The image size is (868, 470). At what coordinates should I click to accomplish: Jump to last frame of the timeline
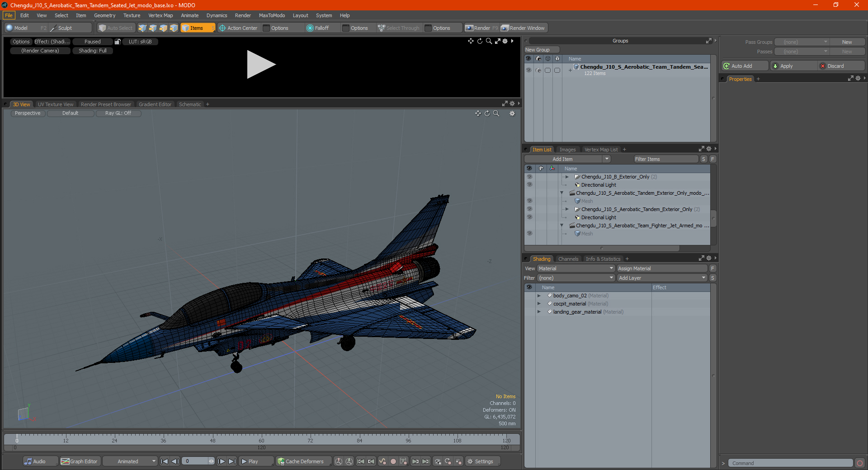[232, 461]
